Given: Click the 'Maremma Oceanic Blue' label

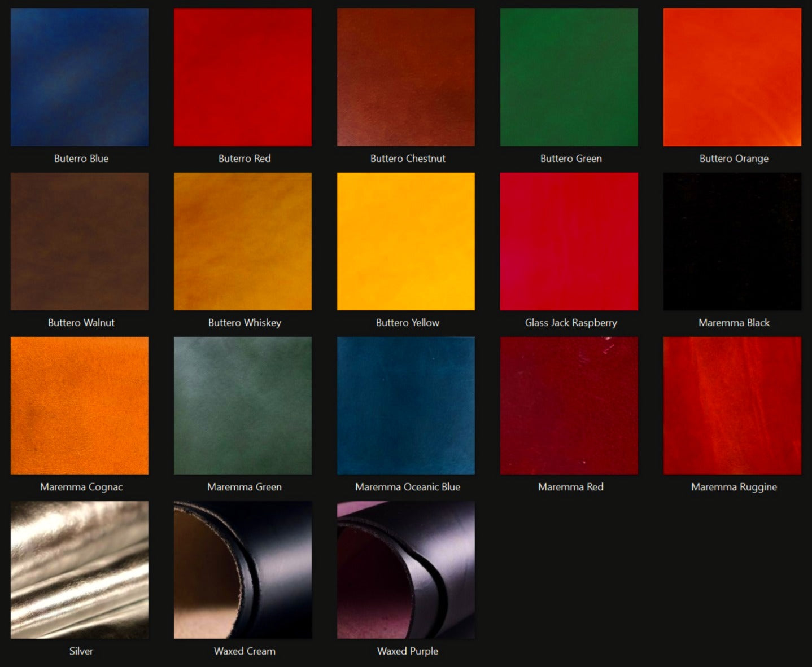Looking at the screenshot, I should pos(408,487).
